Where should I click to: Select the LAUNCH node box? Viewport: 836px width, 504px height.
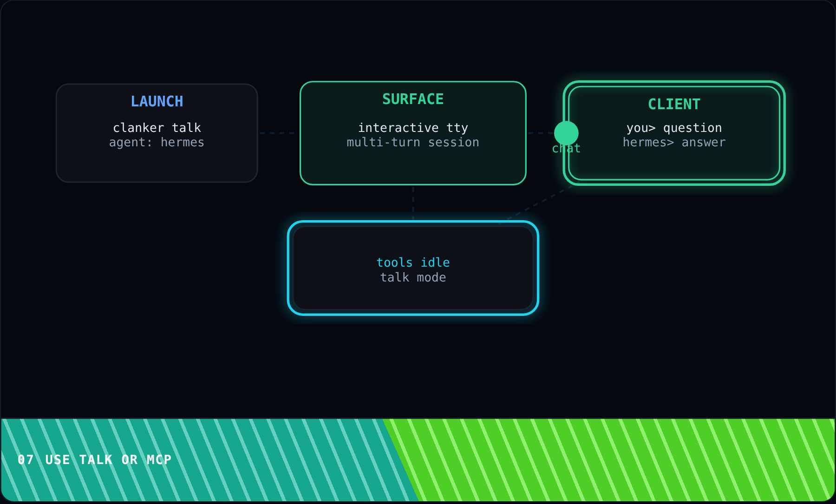tap(157, 133)
